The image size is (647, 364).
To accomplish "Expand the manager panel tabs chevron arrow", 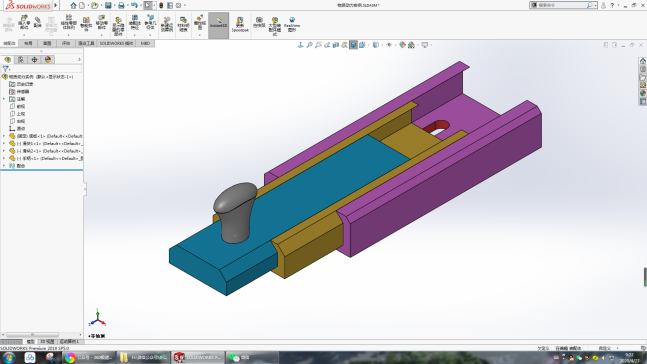I will pyautogui.click(x=79, y=59).
